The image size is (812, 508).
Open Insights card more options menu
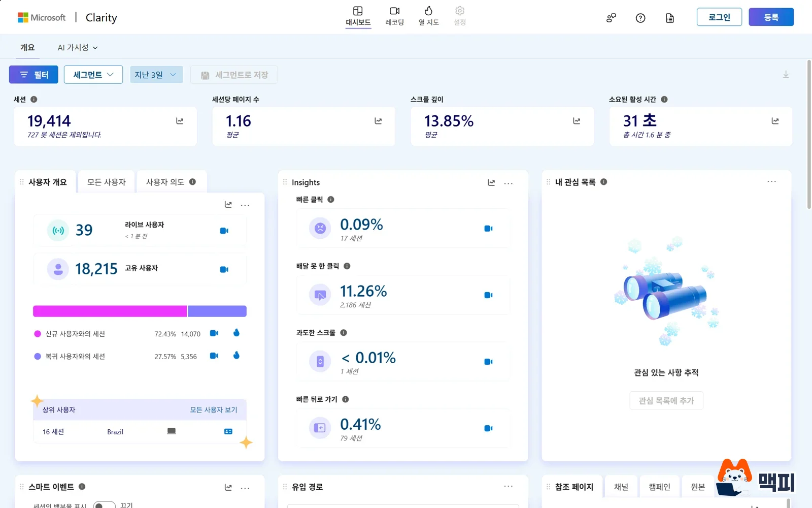tap(509, 183)
